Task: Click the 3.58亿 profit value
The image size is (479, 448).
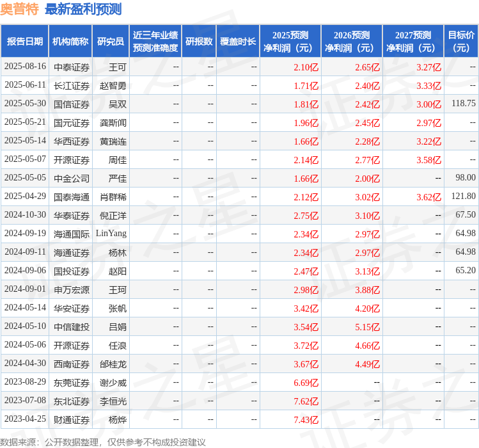Action: [428, 160]
